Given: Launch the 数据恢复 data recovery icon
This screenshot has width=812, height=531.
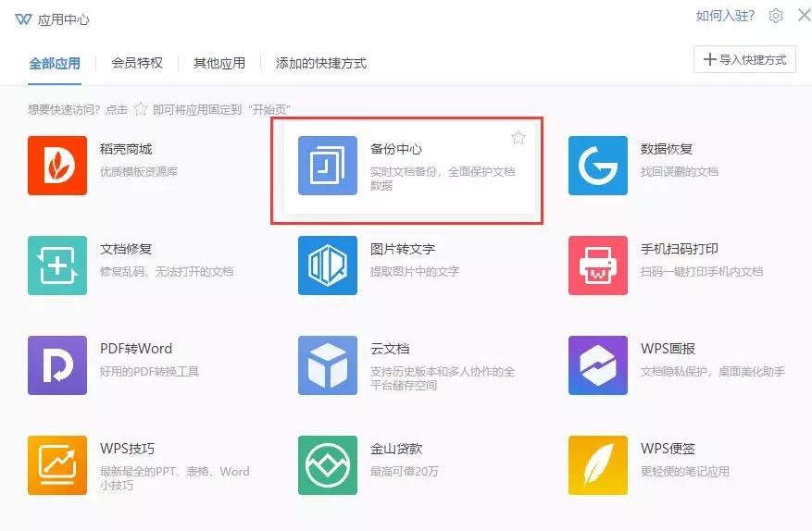Looking at the screenshot, I should click(598, 166).
